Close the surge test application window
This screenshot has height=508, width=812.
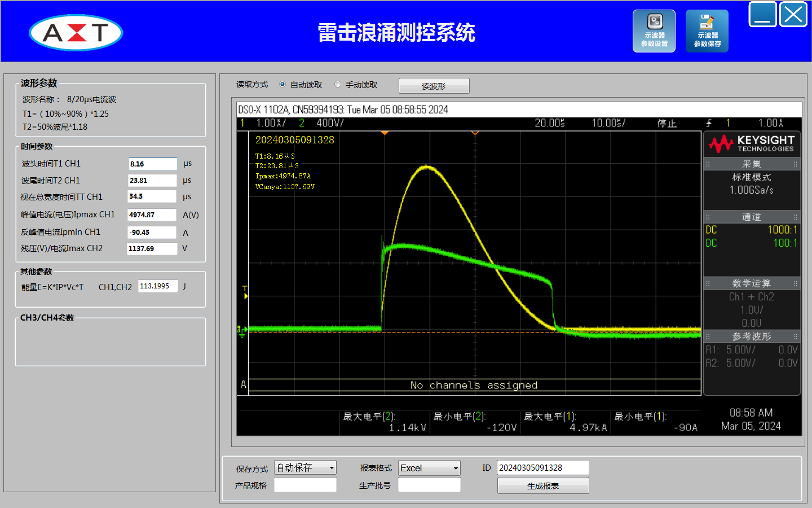[x=793, y=15]
